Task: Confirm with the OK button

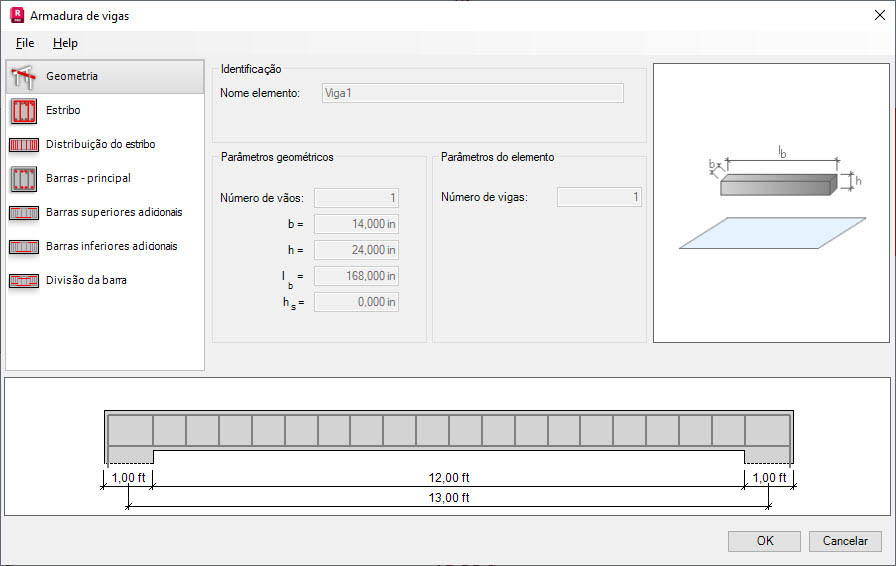Action: coord(764,541)
